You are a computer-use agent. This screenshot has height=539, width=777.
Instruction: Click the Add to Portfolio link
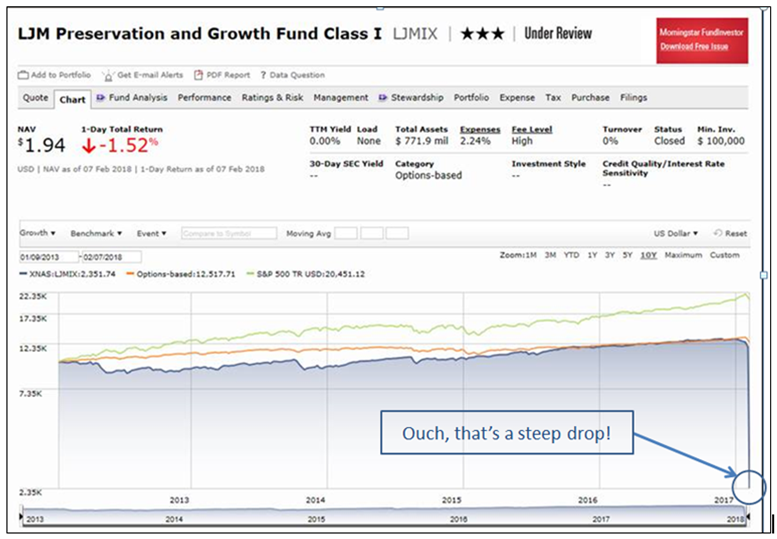pos(60,75)
